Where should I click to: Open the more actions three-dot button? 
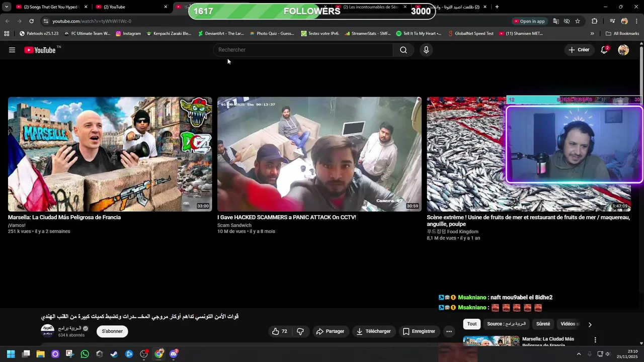[449, 331]
